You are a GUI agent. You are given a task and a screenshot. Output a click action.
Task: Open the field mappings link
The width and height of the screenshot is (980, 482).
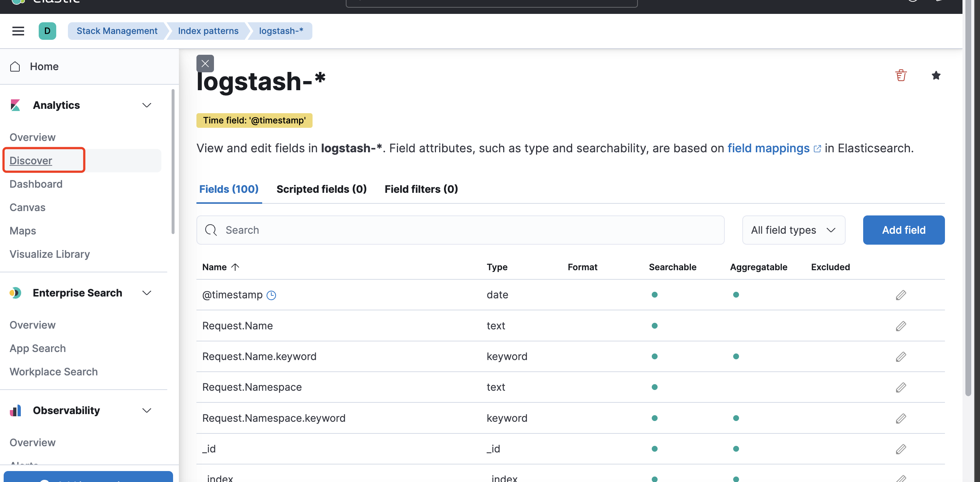coord(768,148)
